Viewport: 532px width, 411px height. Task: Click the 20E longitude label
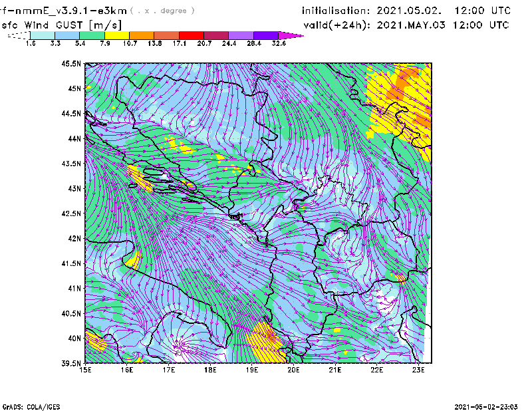(x=293, y=370)
